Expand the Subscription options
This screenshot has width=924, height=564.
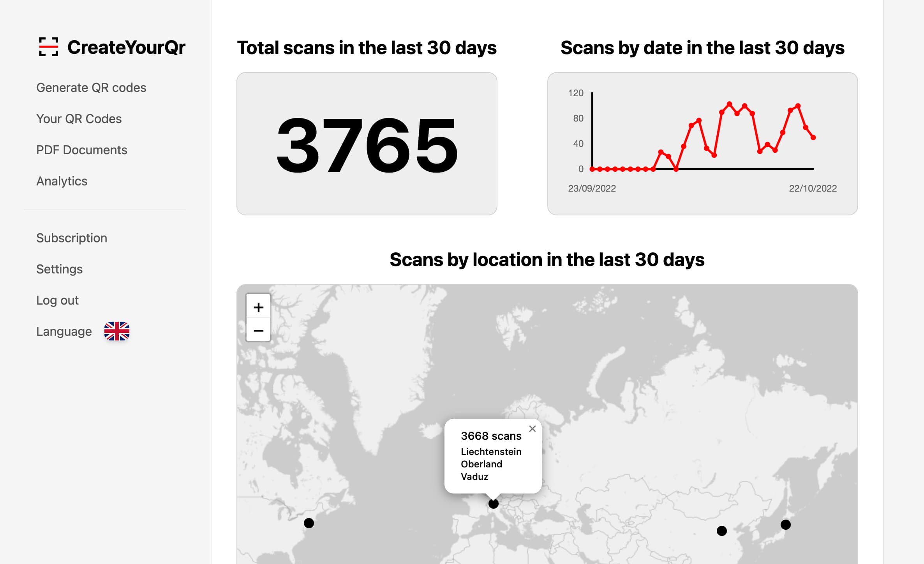pos(71,238)
